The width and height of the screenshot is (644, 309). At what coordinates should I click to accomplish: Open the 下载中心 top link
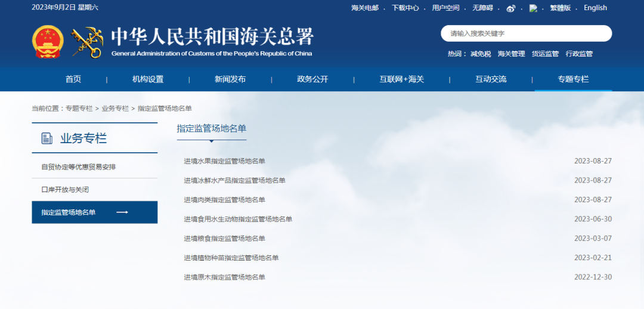(405, 8)
